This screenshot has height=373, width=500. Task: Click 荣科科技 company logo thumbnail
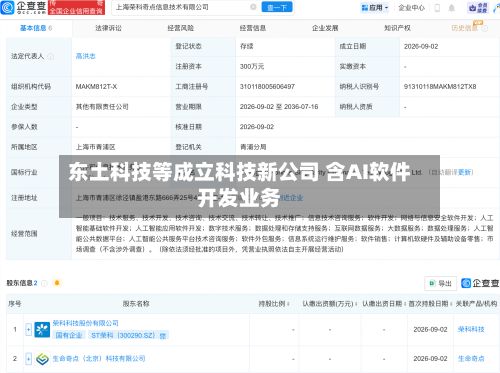click(x=42, y=329)
